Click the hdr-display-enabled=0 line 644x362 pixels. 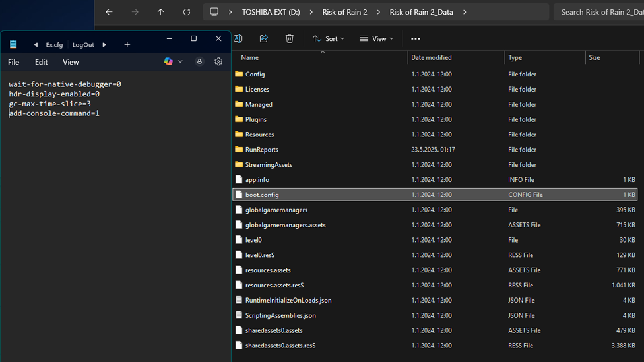[x=54, y=94]
